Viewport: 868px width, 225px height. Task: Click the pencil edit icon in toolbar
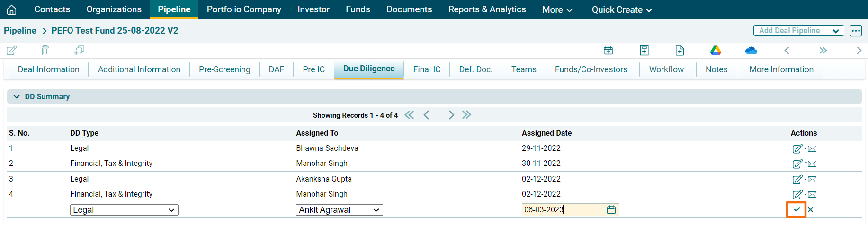(x=11, y=50)
